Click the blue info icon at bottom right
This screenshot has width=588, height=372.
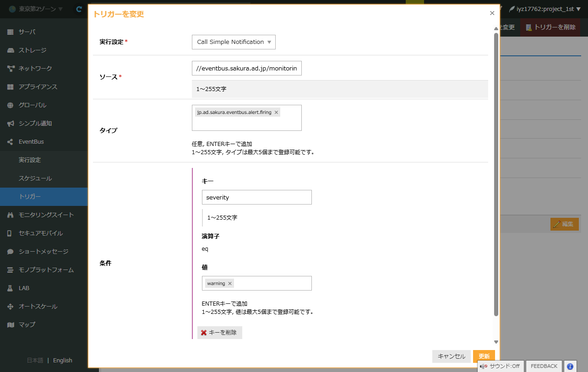(570, 366)
